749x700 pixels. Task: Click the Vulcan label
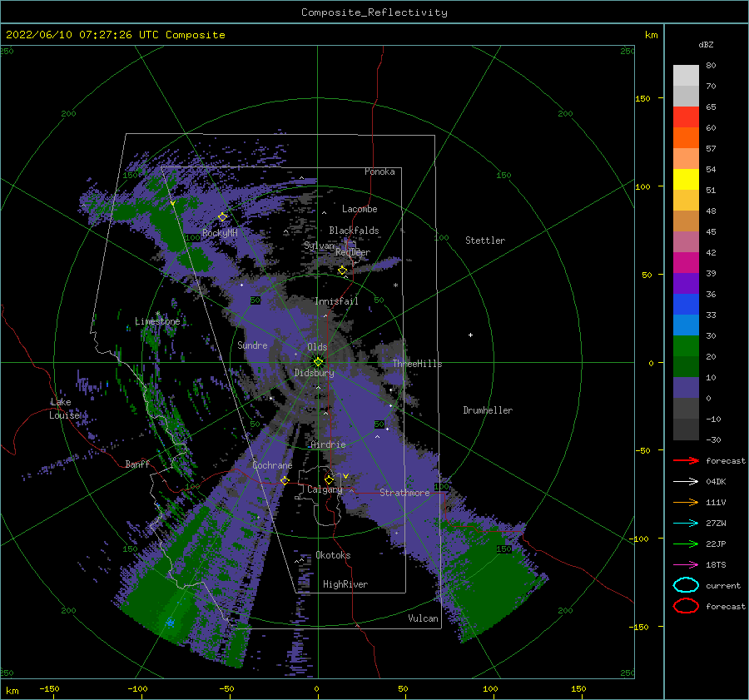[423, 618]
